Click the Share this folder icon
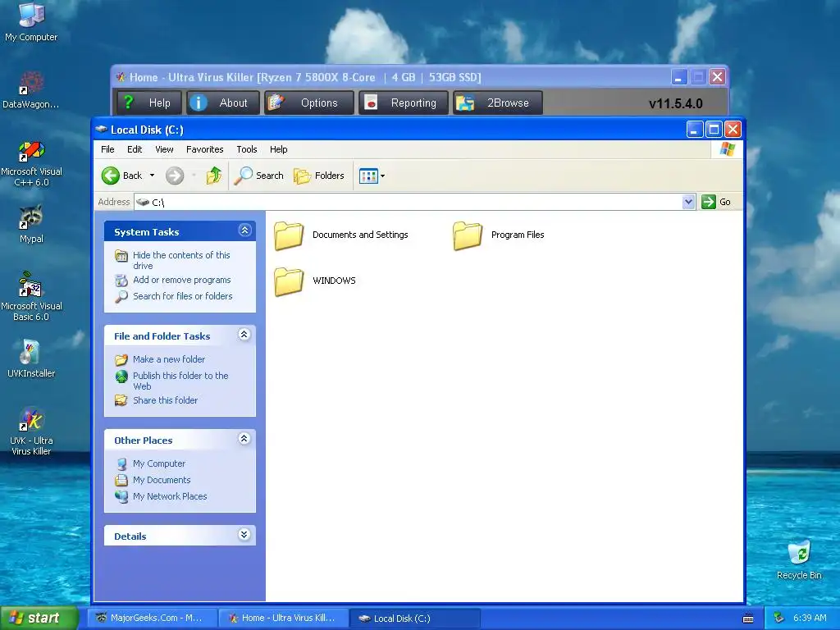Screen dimensions: 840x630 click(x=121, y=400)
